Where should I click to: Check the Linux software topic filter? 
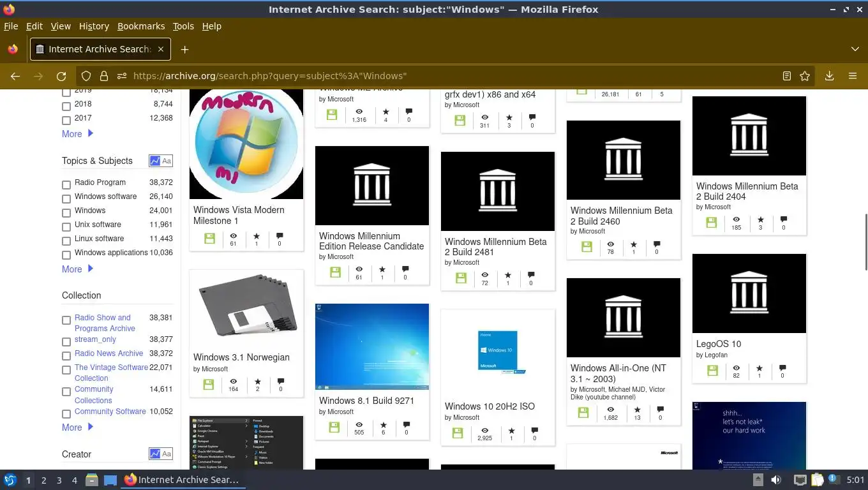[66, 241]
